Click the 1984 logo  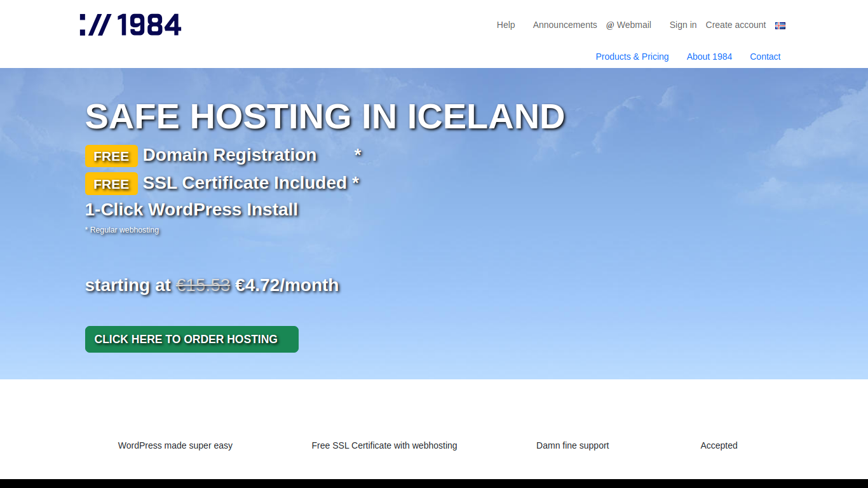(x=131, y=25)
